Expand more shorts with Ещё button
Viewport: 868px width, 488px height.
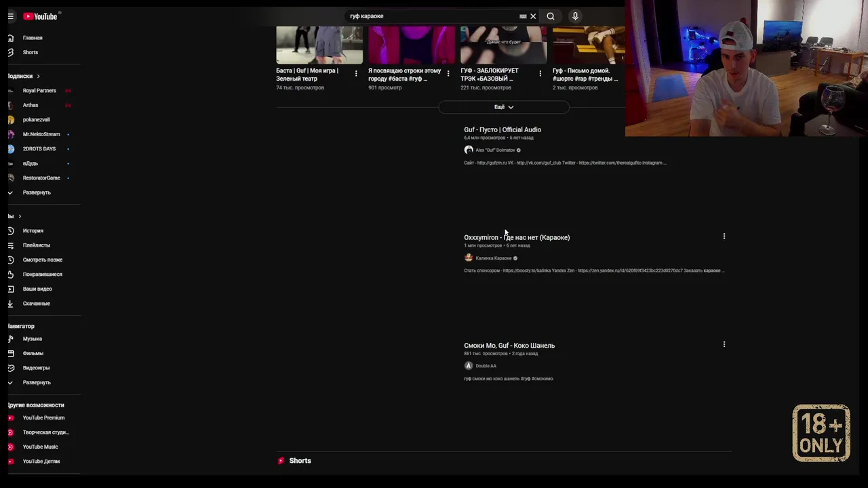[503, 107]
